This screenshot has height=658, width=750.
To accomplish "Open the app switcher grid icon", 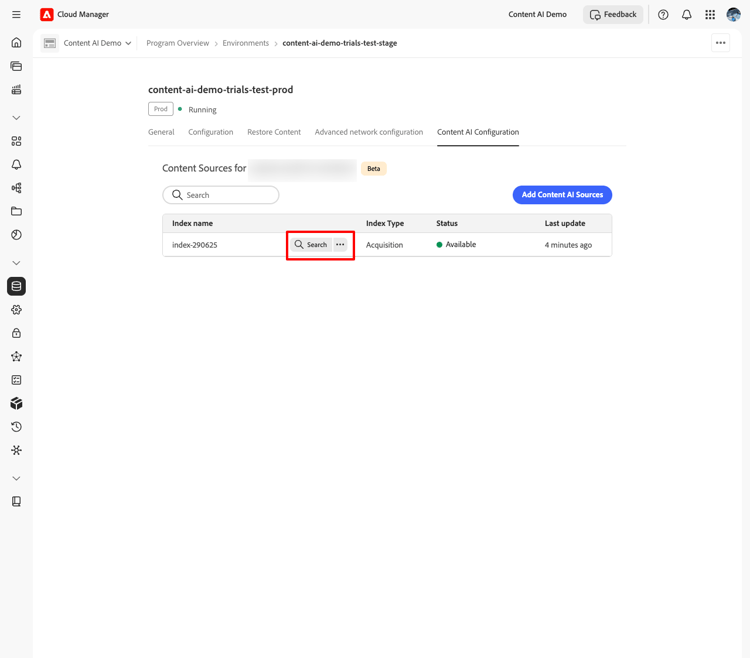I will 710,15.
